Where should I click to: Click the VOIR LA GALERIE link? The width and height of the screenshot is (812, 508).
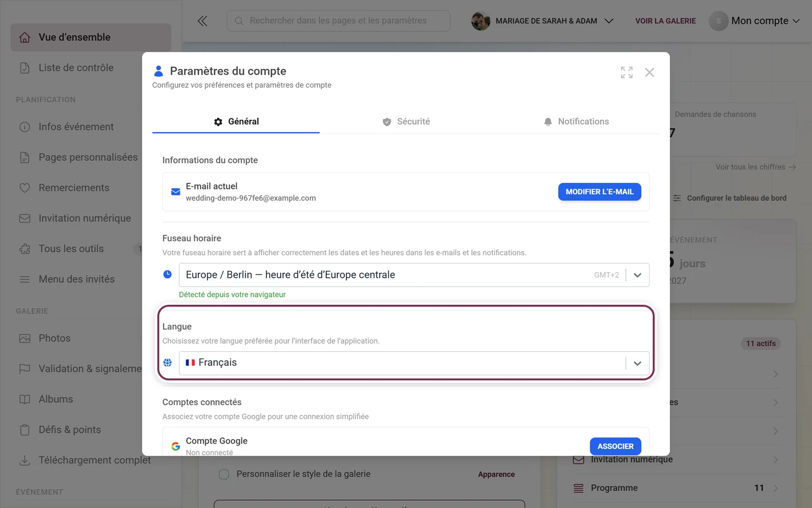click(x=665, y=21)
